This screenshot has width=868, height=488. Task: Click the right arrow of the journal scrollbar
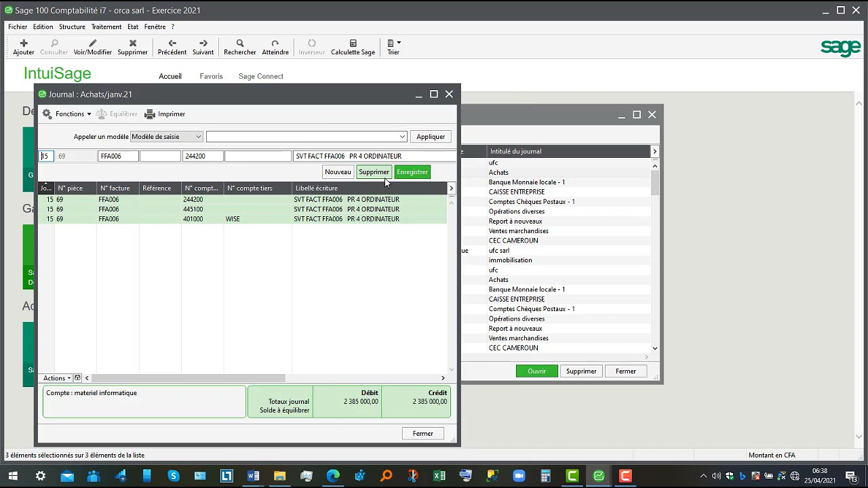(443, 378)
